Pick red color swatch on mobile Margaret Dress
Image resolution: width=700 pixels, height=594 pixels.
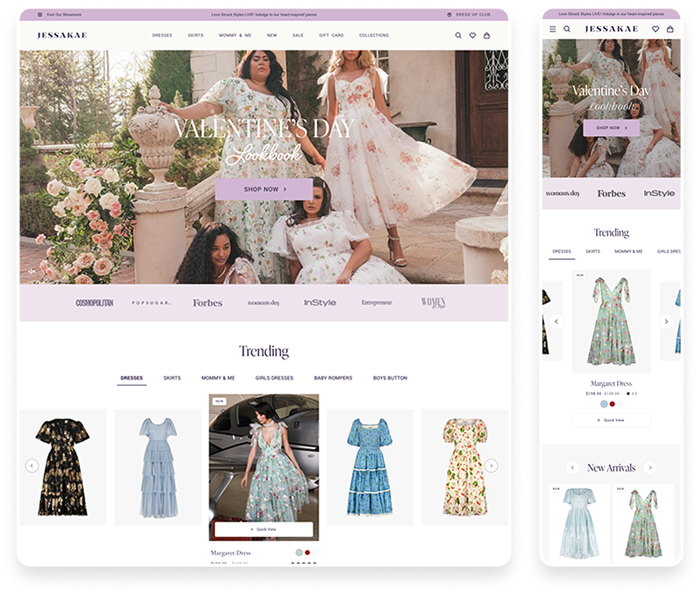(x=612, y=404)
